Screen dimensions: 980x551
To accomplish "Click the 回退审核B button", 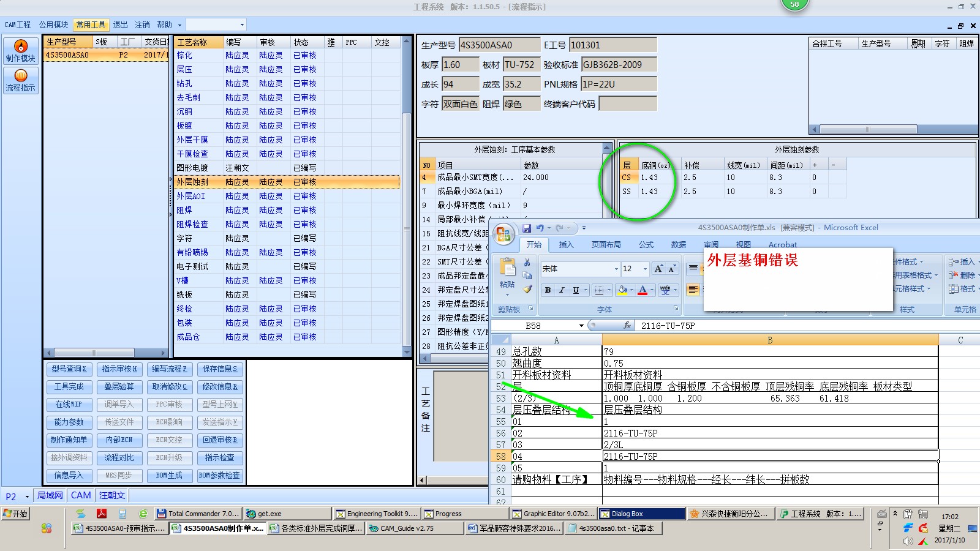I will click(x=220, y=440).
